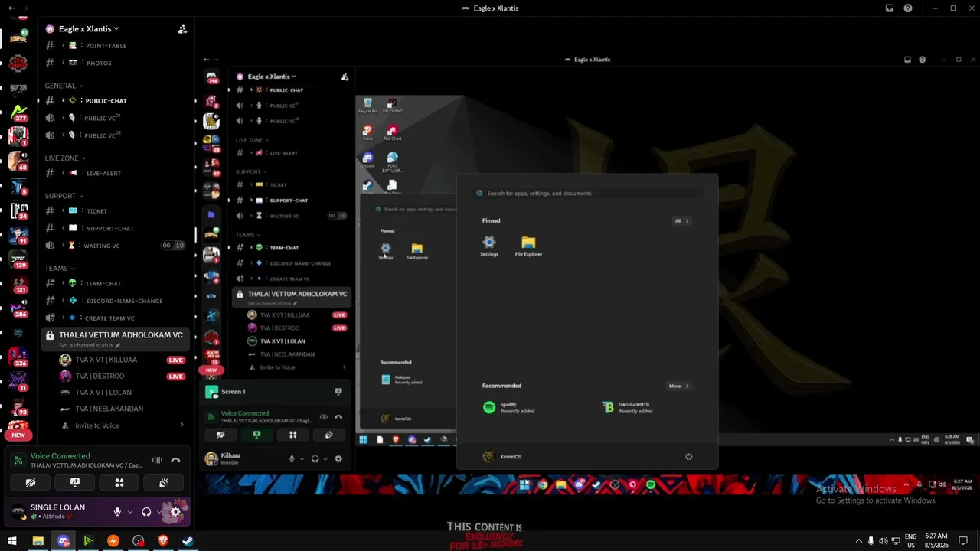Click the green screen-share button in the streamed Discord
The image size is (980, 551).
[256, 435]
